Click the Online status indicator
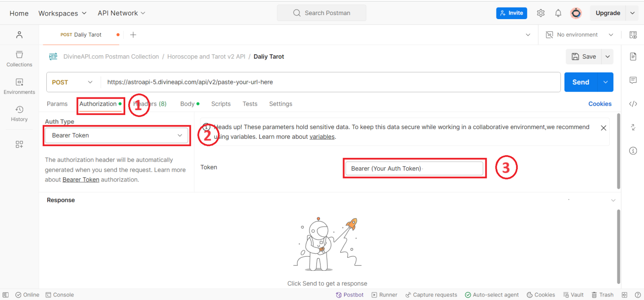 [x=27, y=295]
